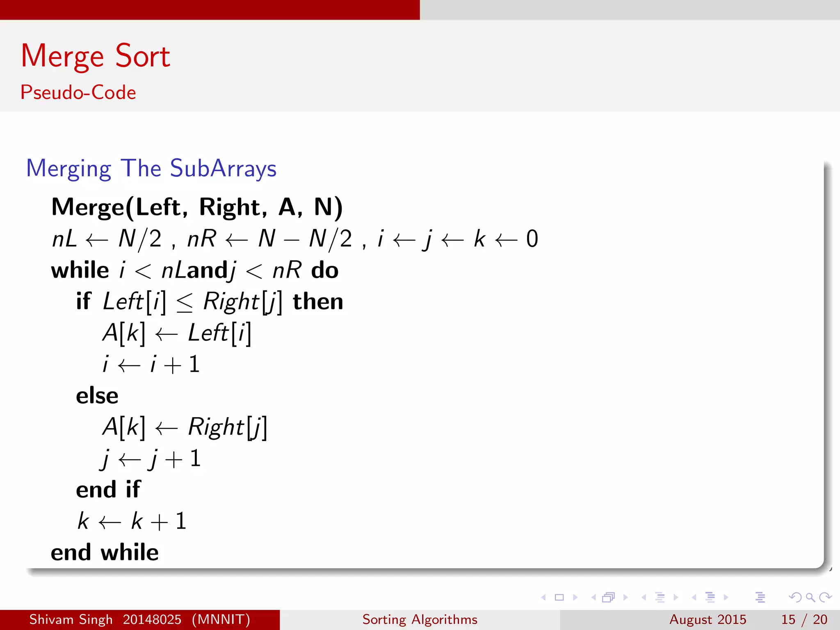Go to next slide arrow beside slide symbol
This screenshot has height=630, width=840.
click(x=575, y=597)
